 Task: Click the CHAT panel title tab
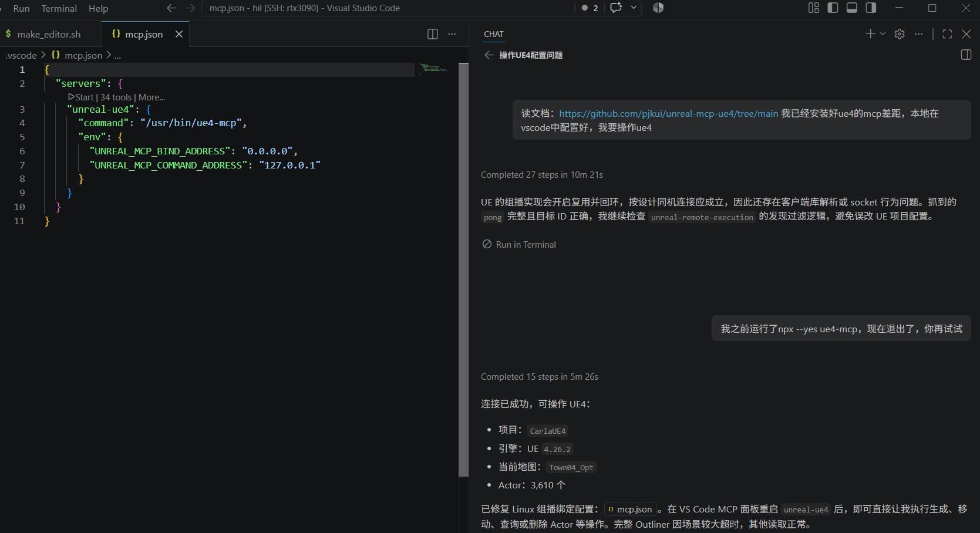pos(494,34)
